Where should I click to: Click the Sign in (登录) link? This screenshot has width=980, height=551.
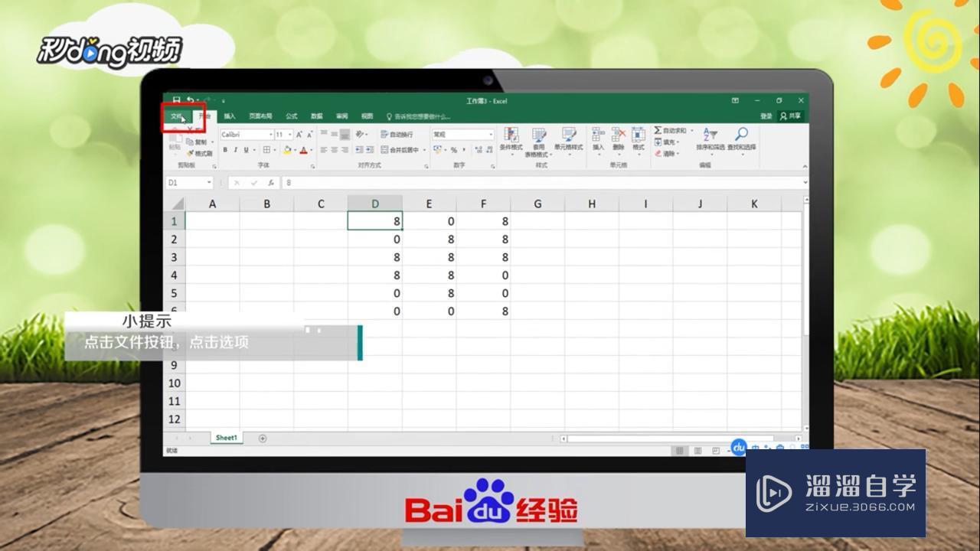coord(766,116)
